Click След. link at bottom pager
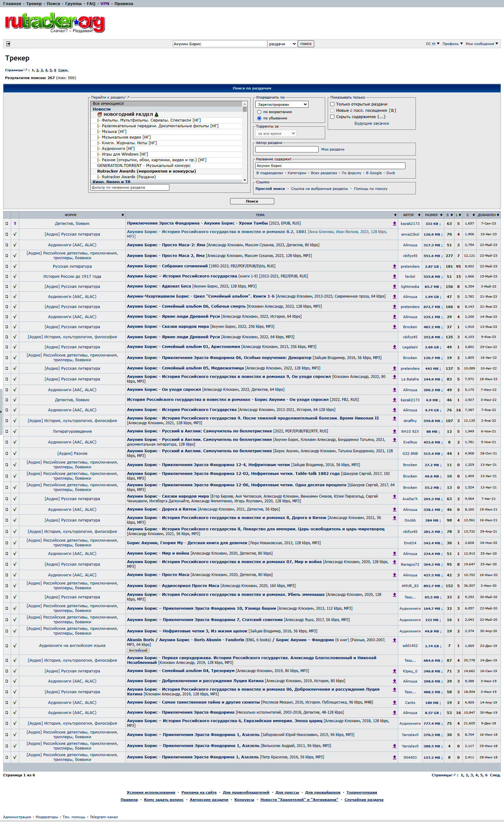The height and width of the screenshot is (822, 504). (x=495, y=775)
